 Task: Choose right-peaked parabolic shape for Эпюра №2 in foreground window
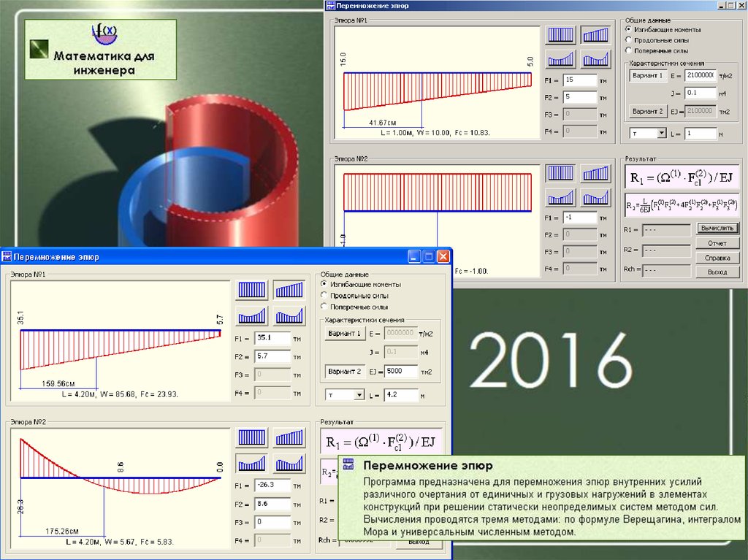(x=289, y=463)
